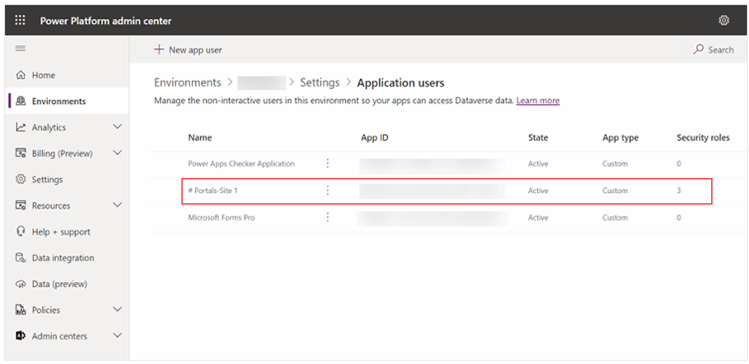This screenshot has width=749, height=364.
Task: Open Help + support page
Action: click(x=66, y=232)
